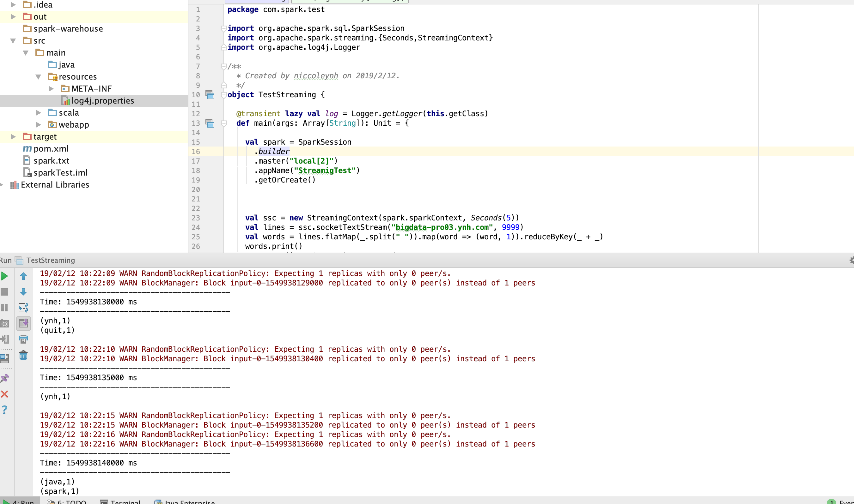The height and width of the screenshot is (504, 854).
Task: Click 'Time: 1549938130000 ms' console line
Action: click(88, 302)
